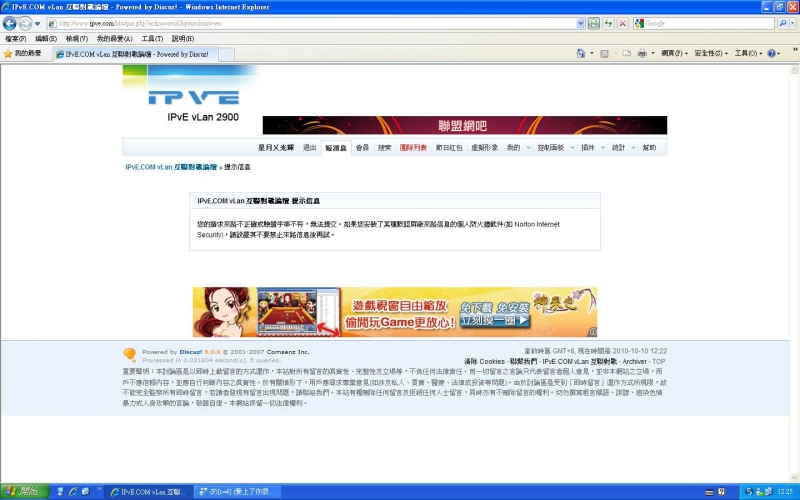Image resolution: width=800 pixels, height=500 pixels.
Task: Switch to the second taskbar window button
Action: 237,492
